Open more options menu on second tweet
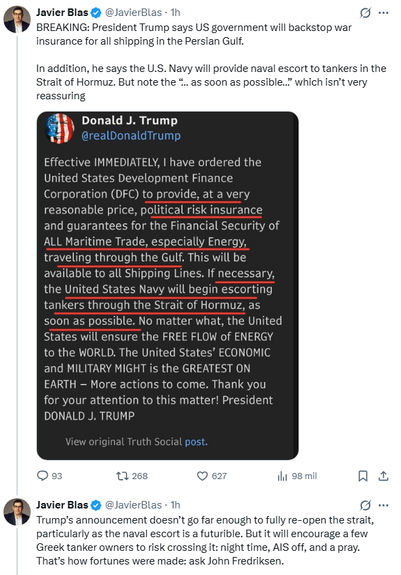 click(383, 505)
